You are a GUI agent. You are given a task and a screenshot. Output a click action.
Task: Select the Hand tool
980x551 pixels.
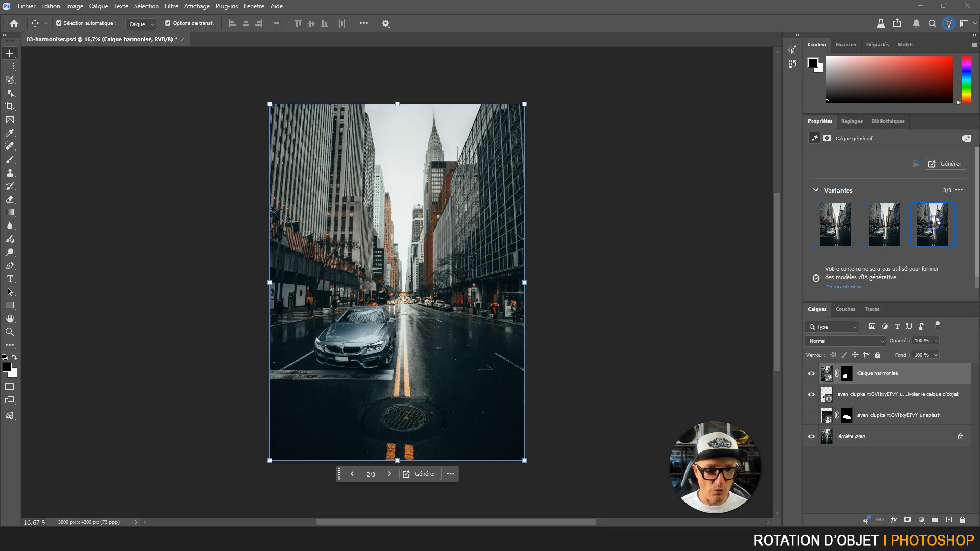coord(10,318)
